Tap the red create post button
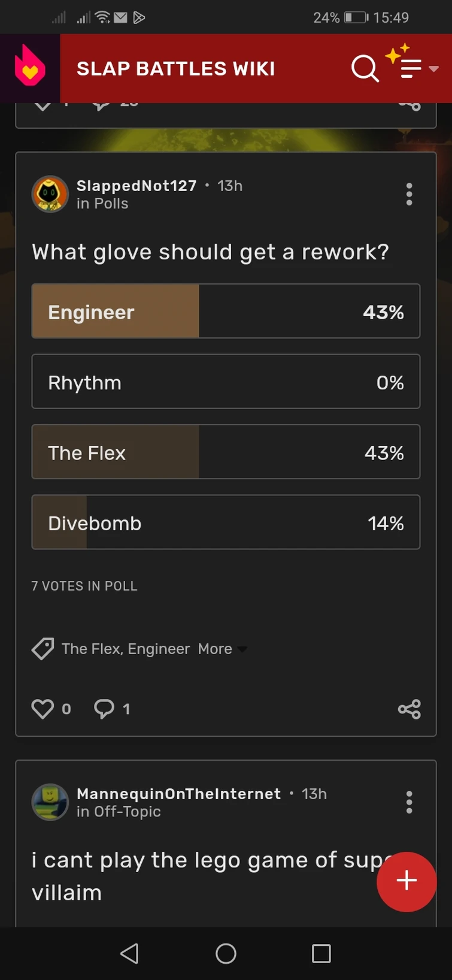Viewport: 452px width, 980px height. (407, 881)
